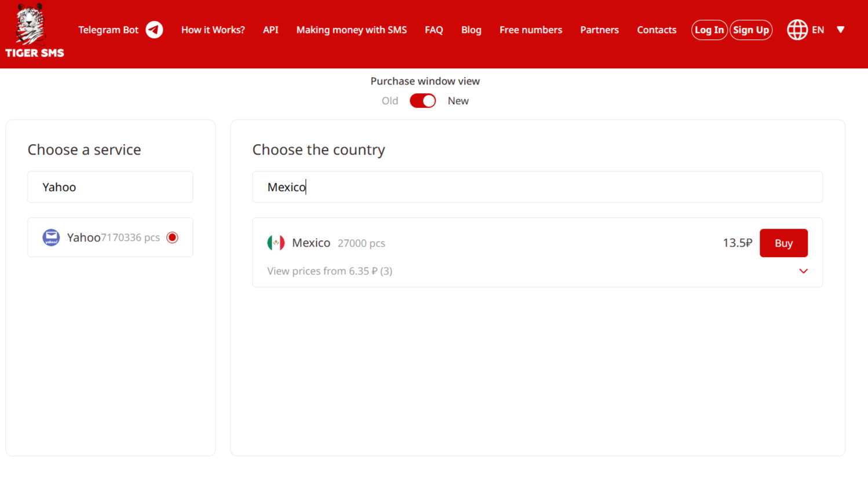
Task: Buy the Mexico number
Action: tap(783, 243)
